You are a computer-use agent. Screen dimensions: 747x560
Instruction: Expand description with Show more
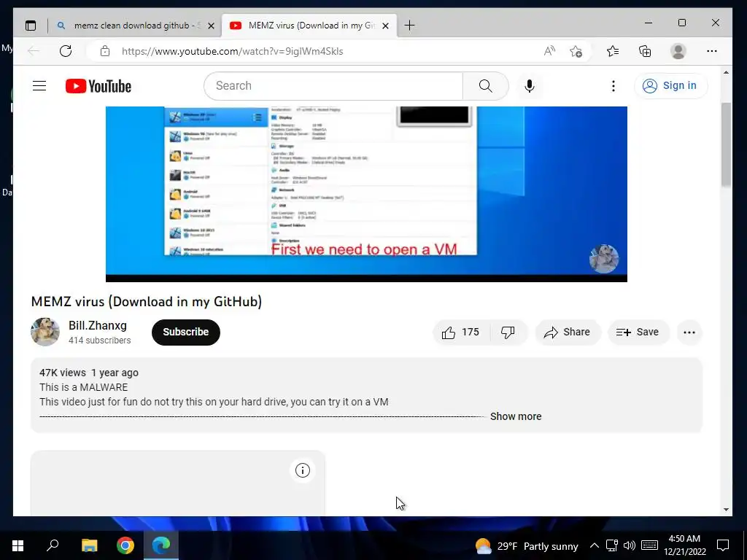(x=516, y=416)
